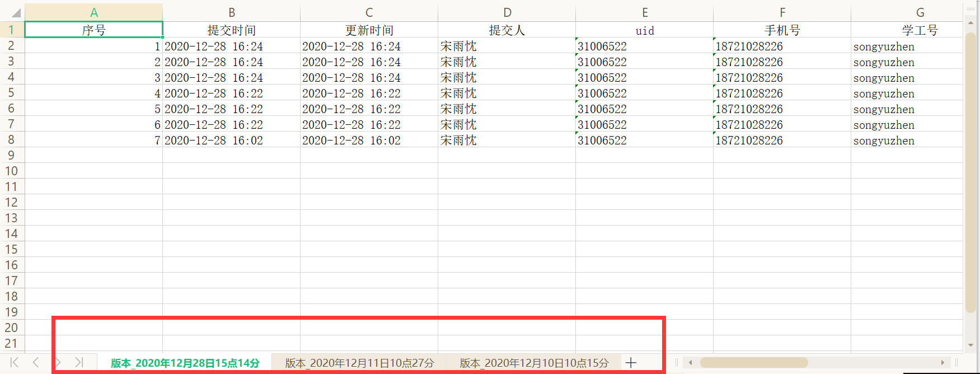Select 更新时间 cell in spreadsheet row 5
The width and height of the screenshot is (980, 374).
[x=369, y=93]
